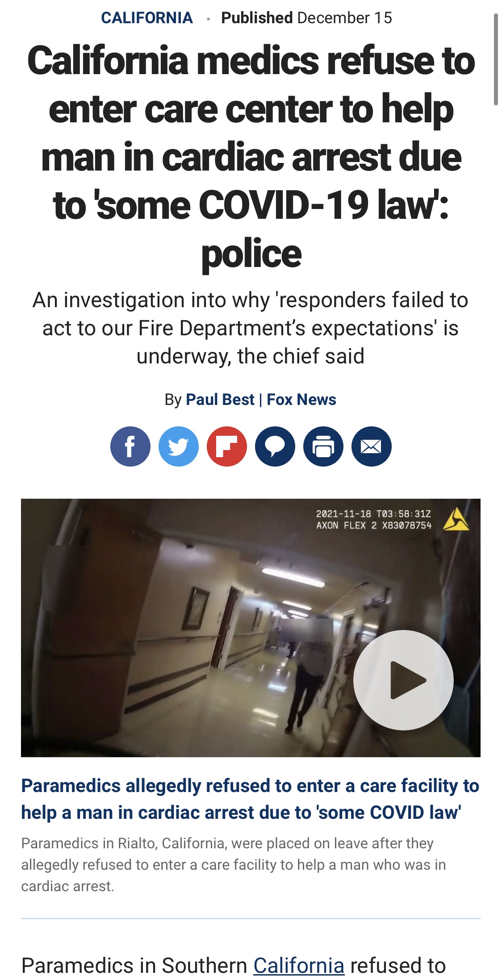Screen dimensions: 502x980
Task: Email the article using envelope icon
Action: 372,446
